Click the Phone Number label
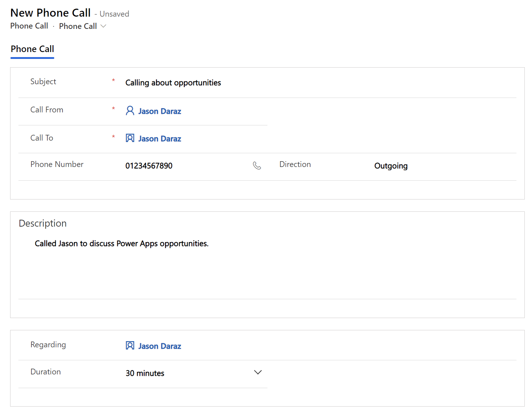The image size is (532, 412). (x=57, y=164)
